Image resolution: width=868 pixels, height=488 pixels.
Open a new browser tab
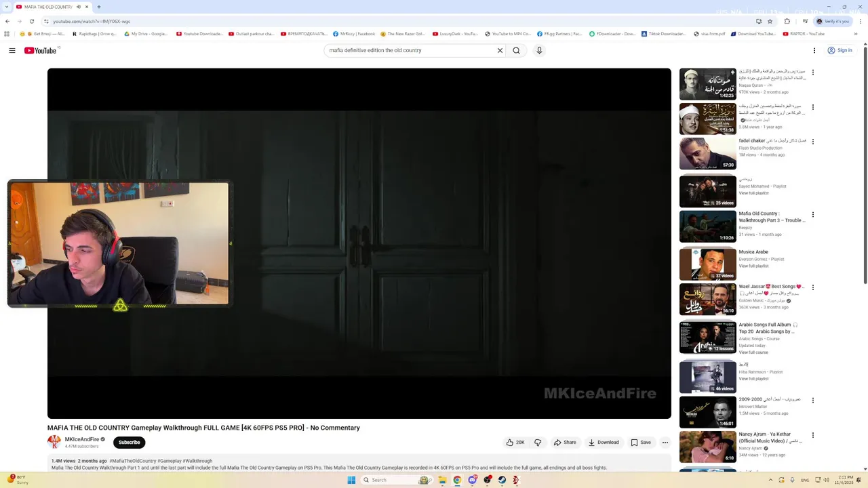tap(99, 7)
